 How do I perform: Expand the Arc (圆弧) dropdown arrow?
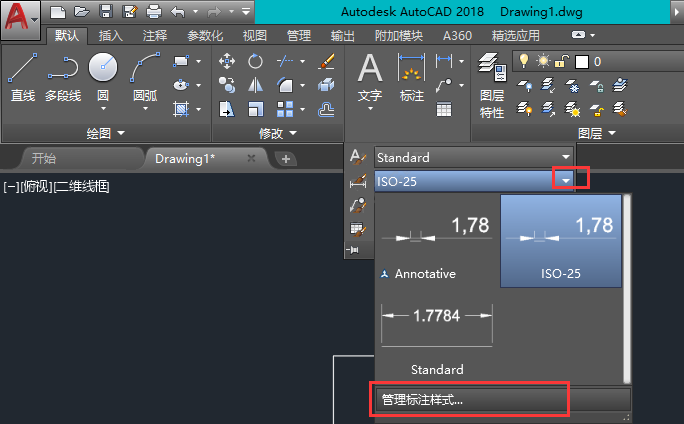145,108
